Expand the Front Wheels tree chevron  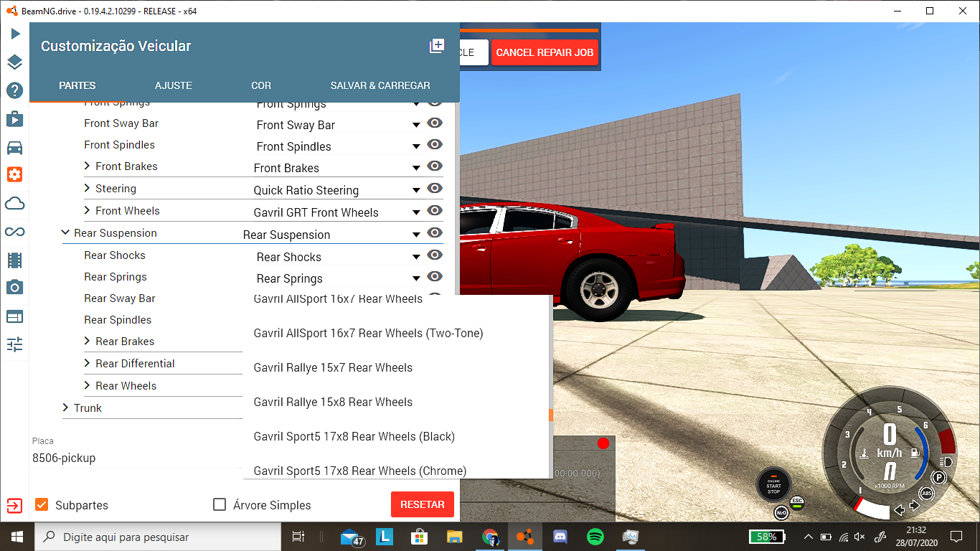(x=88, y=211)
